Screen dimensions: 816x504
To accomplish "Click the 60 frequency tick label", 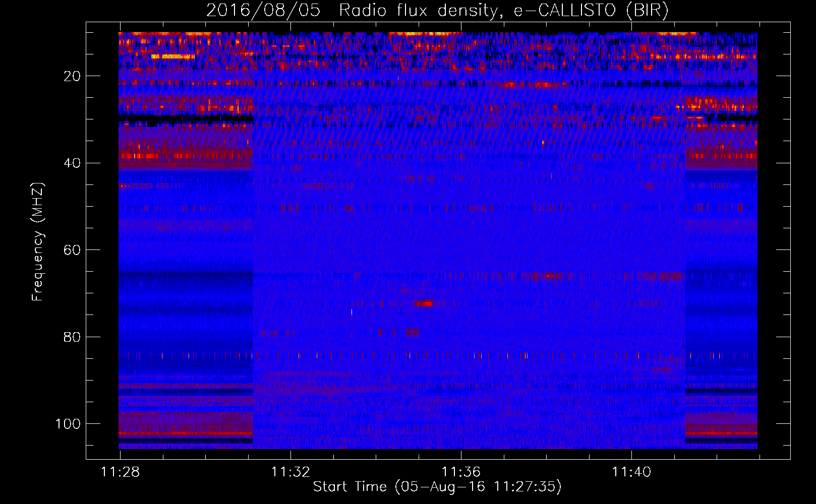I will 73,250.
